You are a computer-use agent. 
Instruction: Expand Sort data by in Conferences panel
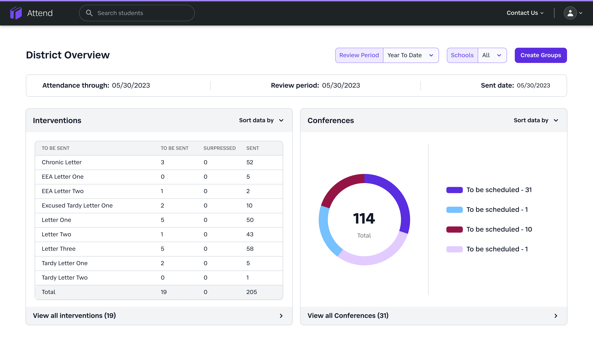tap(536, 120)
